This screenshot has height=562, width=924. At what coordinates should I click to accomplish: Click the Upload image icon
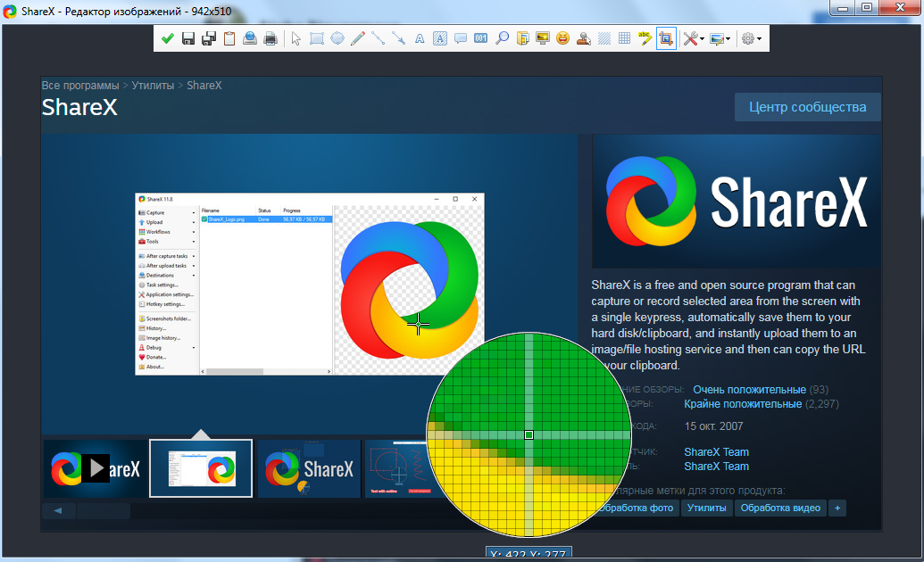pyautogui.click(x=250, y=39)
